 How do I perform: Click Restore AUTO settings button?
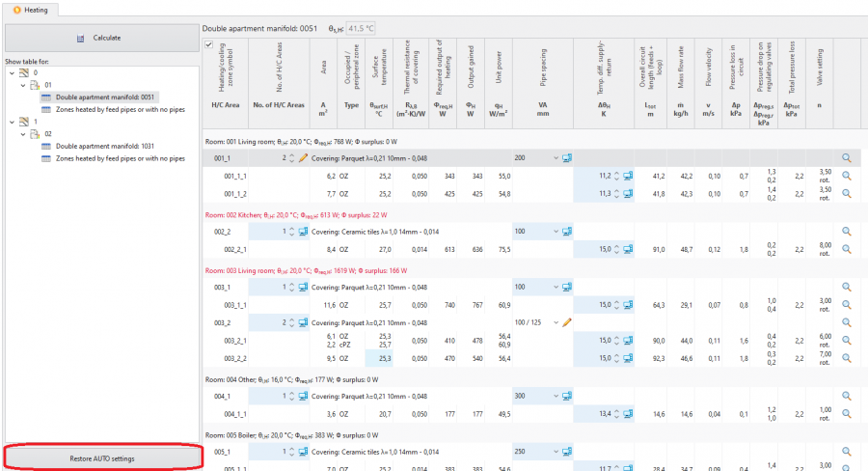point(102,457)
